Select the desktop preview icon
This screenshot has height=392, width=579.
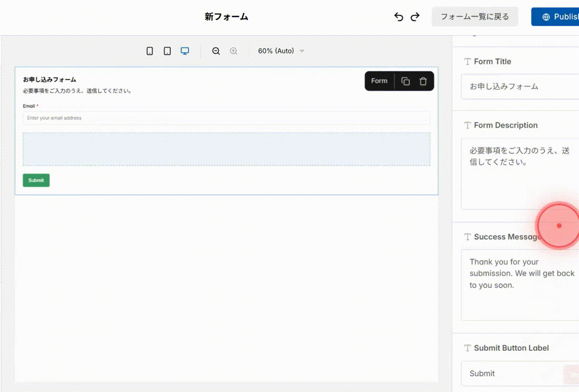(185, 51)
